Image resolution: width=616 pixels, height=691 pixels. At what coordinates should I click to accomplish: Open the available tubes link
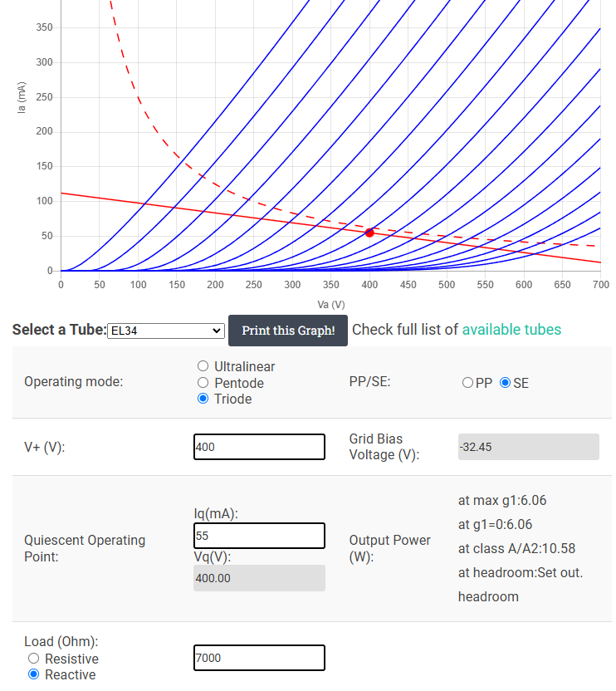point(511,330)
